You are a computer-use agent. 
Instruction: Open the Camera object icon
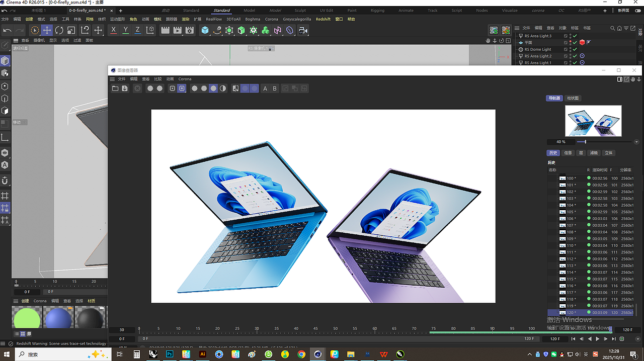coord(302,30)
